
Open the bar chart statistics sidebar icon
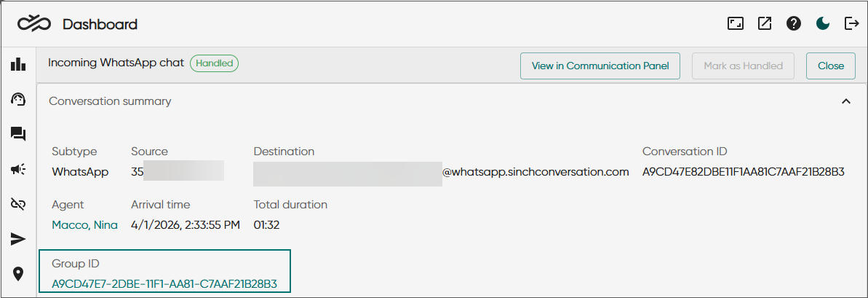(18, 64)
